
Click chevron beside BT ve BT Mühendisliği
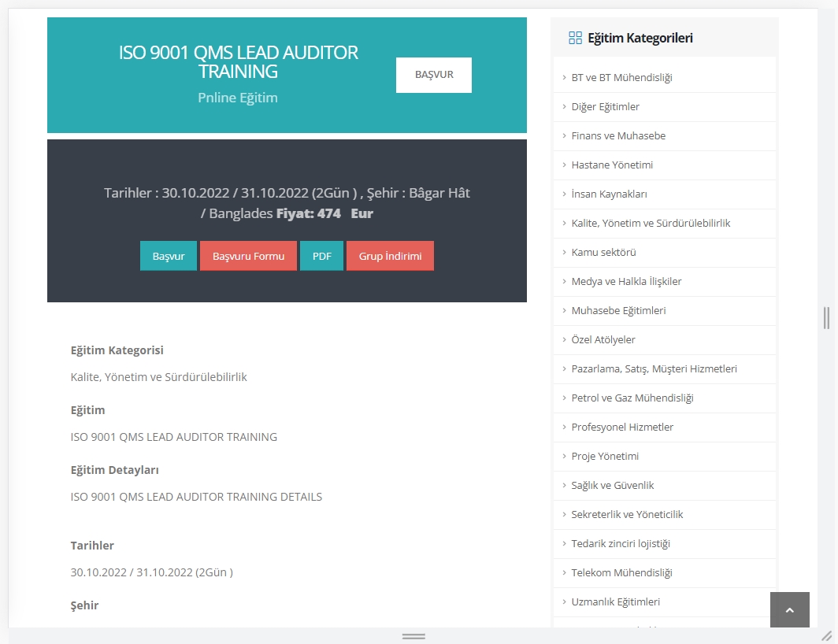coord(565,77)
